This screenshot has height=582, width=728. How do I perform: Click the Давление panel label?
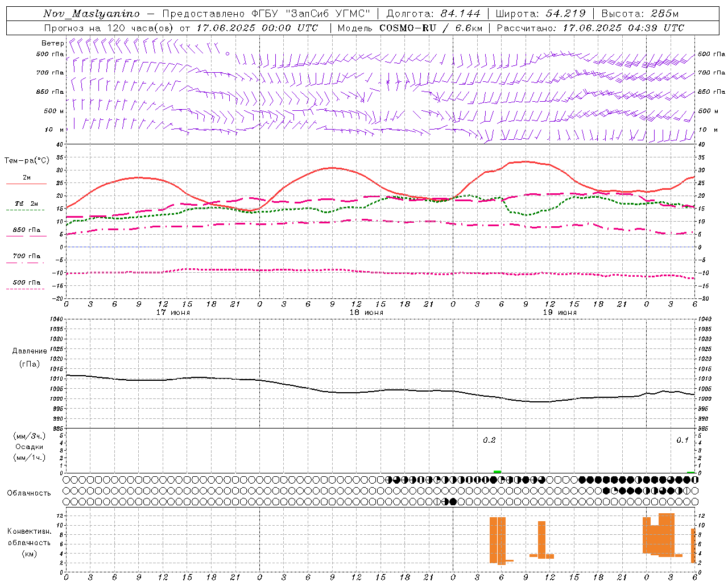30,351
